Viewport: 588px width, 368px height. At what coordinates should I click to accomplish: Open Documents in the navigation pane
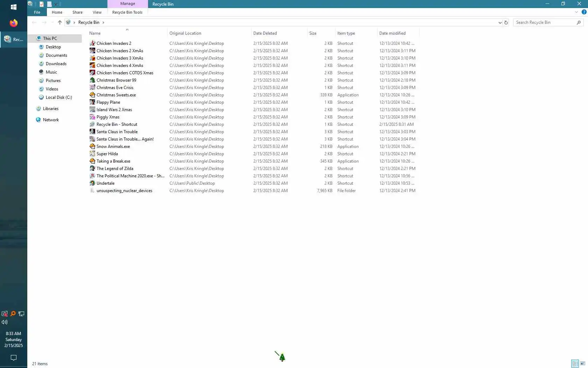coord(56,55)
